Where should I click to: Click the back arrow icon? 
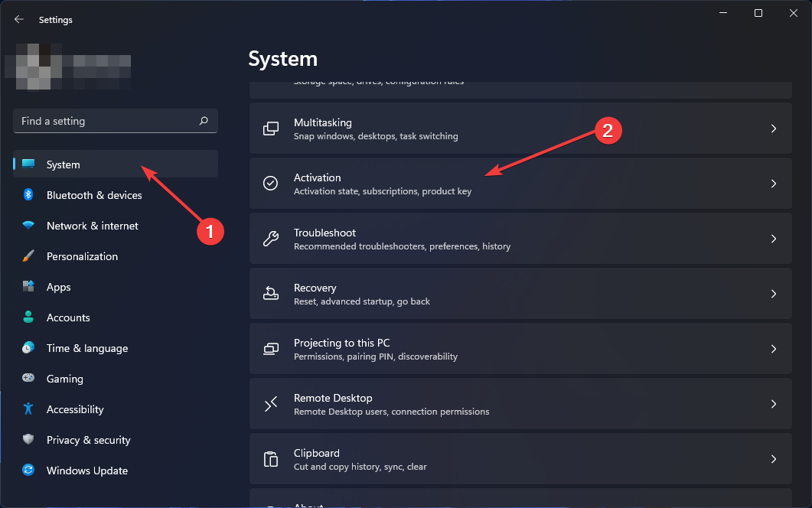click(x=19, y=19)
